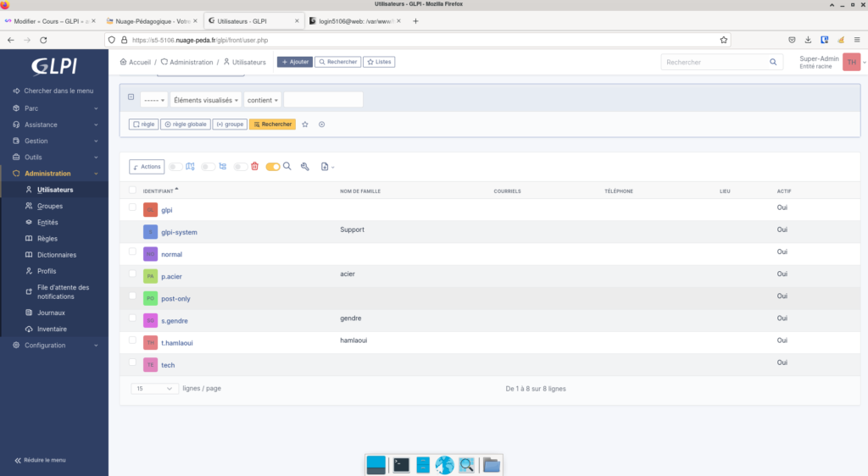Expand the Parc menu in the sidebar
868x476 pixels.
[x=54, y=108]
